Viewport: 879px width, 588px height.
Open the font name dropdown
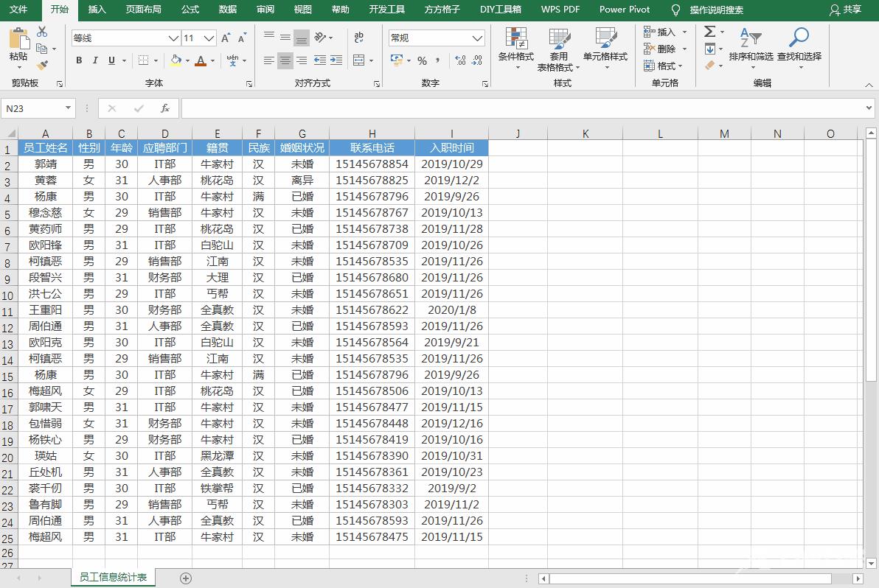(173, 38)
